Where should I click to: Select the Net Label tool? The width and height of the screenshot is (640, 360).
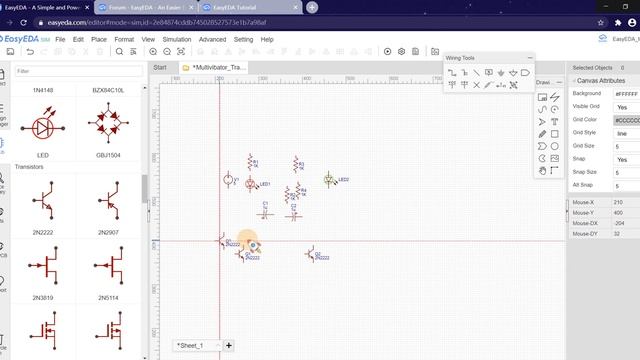coord(489,73)
